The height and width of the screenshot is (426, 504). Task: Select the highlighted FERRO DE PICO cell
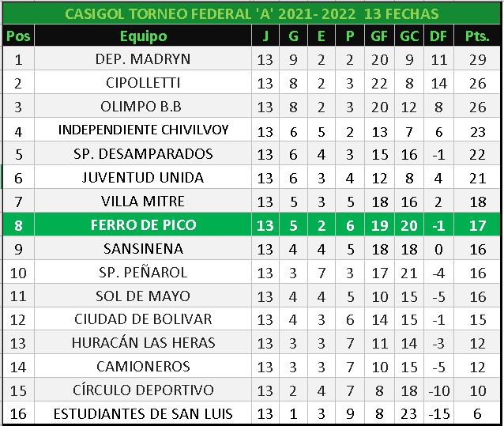pos(143,225)
